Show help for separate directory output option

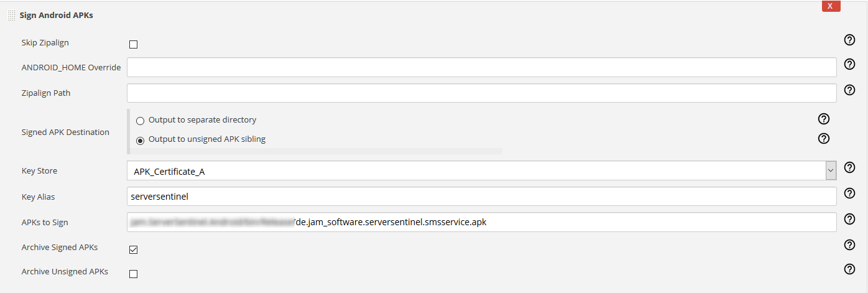pos(824,119)
